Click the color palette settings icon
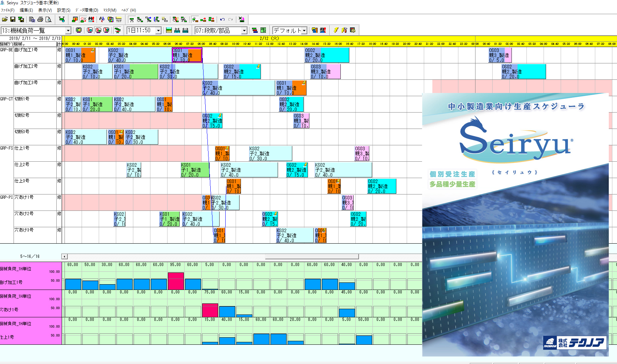This screenshot has width=617, height=364. click(110, 20)
